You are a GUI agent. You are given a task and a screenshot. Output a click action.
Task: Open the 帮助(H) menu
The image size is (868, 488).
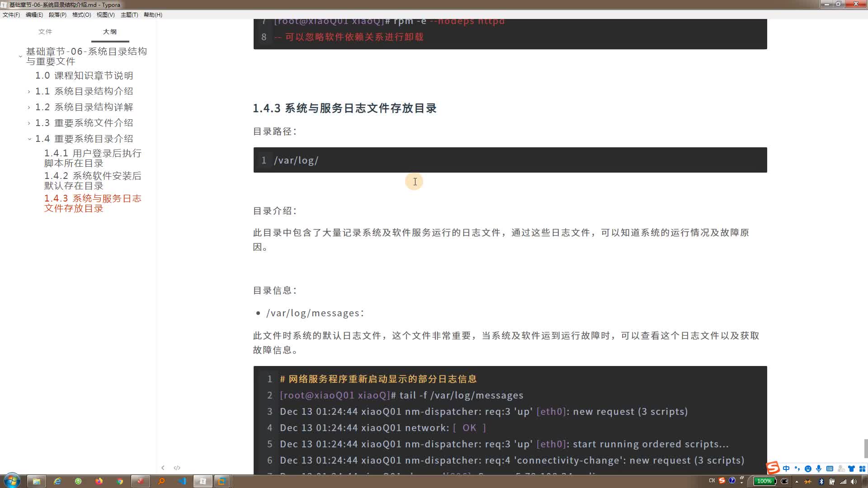(153, 15)
